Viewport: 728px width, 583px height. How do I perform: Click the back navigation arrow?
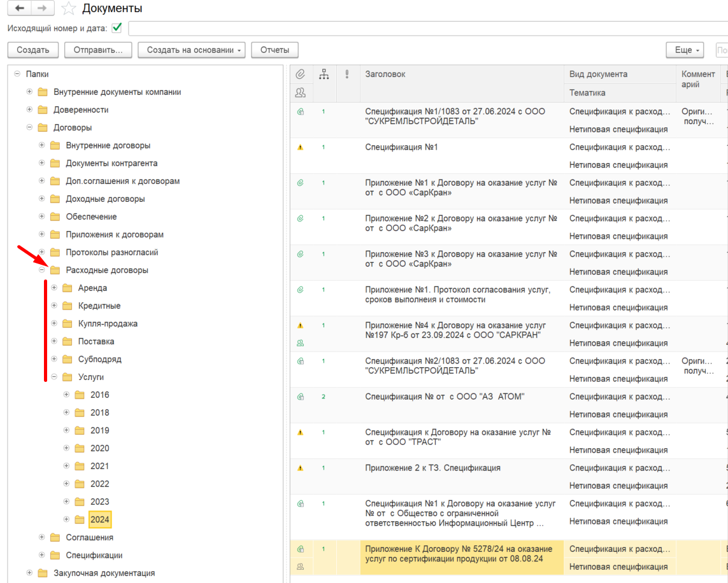(x=20, y=8)
